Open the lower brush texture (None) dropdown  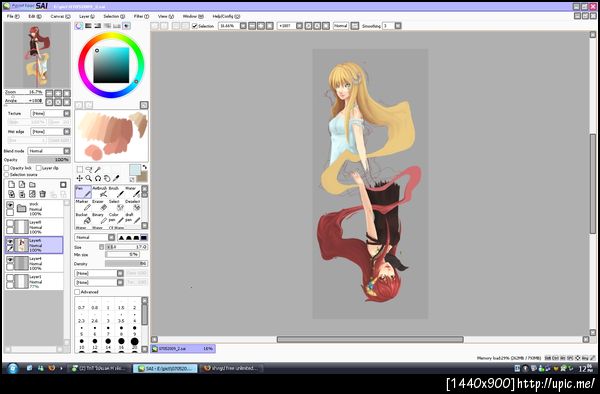point(99,282)
